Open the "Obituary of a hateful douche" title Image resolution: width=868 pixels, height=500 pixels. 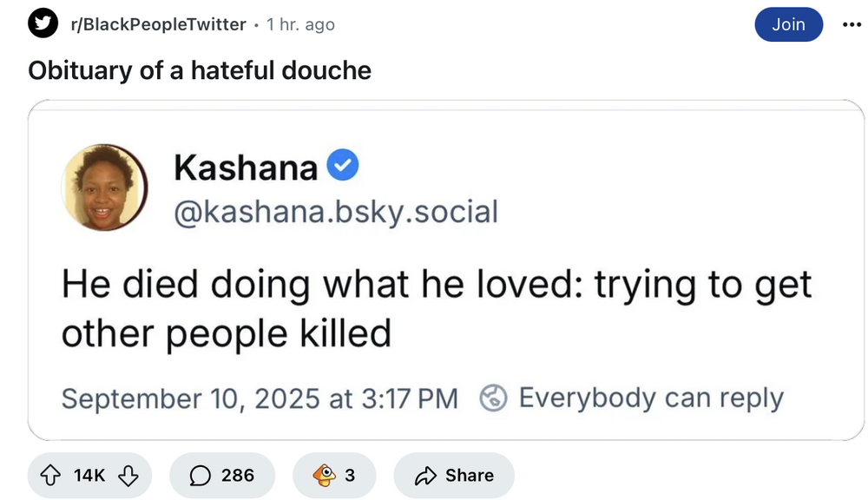click(200, 70)
